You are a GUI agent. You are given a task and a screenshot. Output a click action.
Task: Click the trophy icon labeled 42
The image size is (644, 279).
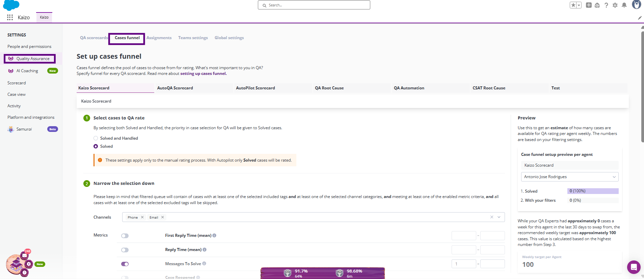[x=340, y=273]
